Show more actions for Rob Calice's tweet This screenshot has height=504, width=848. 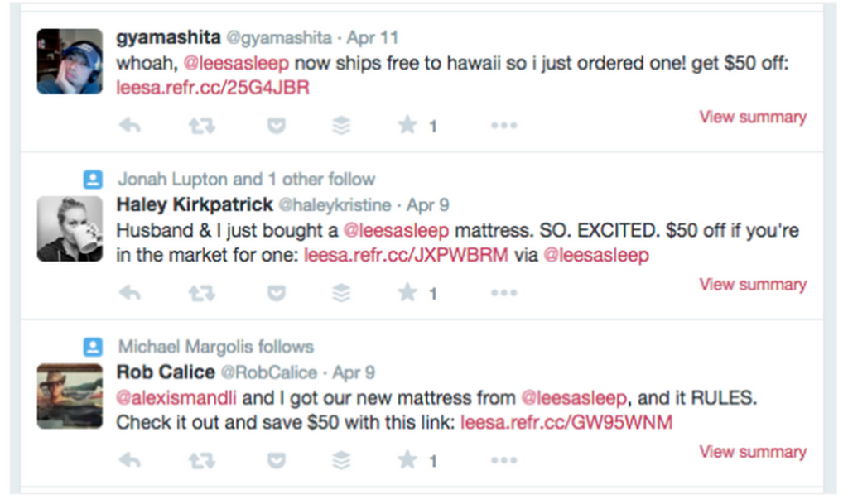(503, 460)
